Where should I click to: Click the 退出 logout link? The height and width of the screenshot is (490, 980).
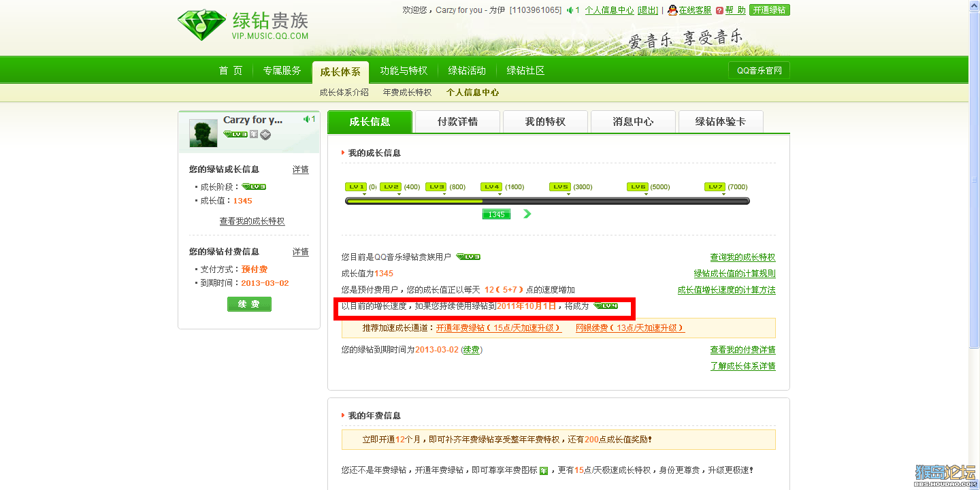tap(648, 10)
